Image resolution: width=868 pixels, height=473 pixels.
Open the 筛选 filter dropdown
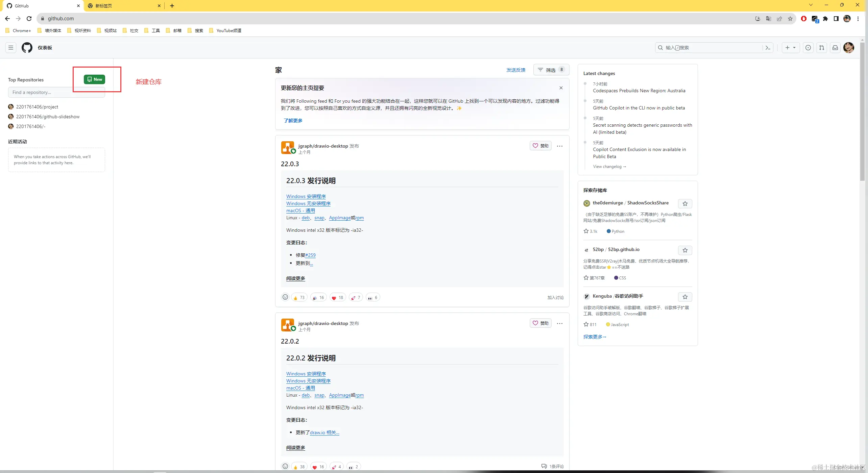pos(551,70)
